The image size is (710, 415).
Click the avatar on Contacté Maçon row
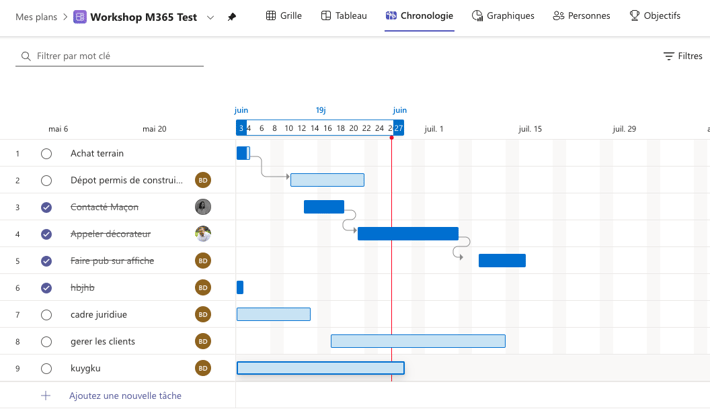click(x=203, y=207)
